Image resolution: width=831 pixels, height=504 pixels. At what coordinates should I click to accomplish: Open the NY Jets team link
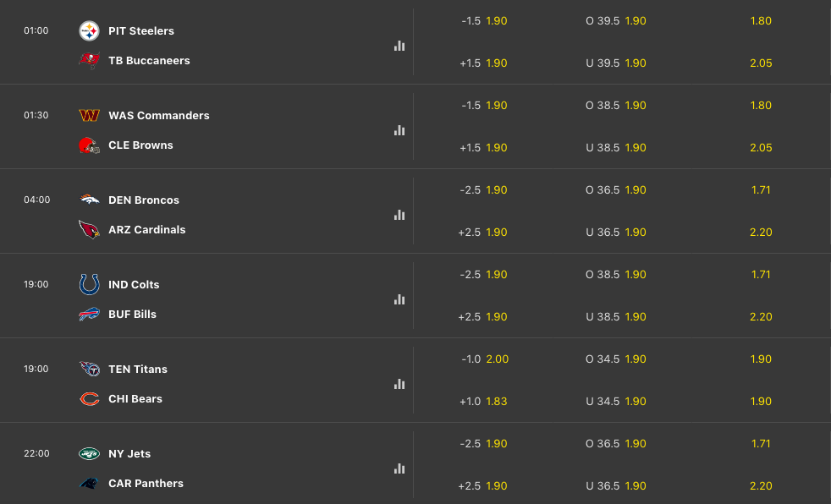(129, 454)
